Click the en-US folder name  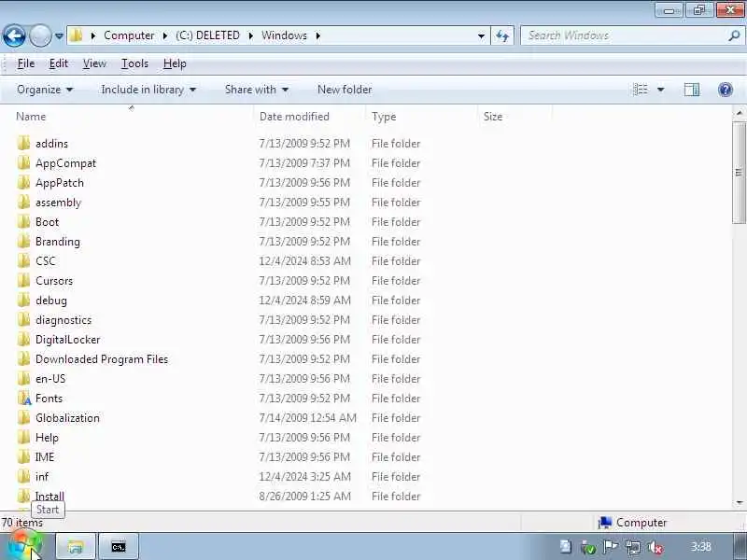[x=50, y=379]
